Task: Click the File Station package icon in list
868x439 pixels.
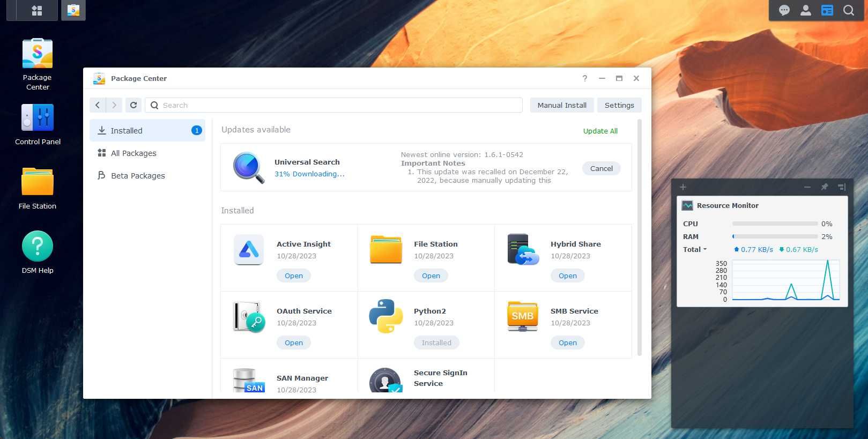Action: [386, 250]
